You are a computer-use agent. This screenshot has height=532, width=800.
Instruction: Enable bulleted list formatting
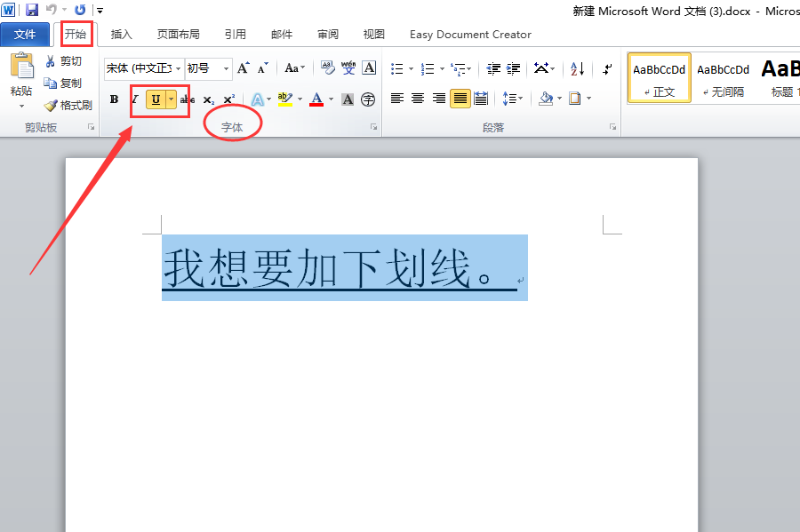point(397,68)
